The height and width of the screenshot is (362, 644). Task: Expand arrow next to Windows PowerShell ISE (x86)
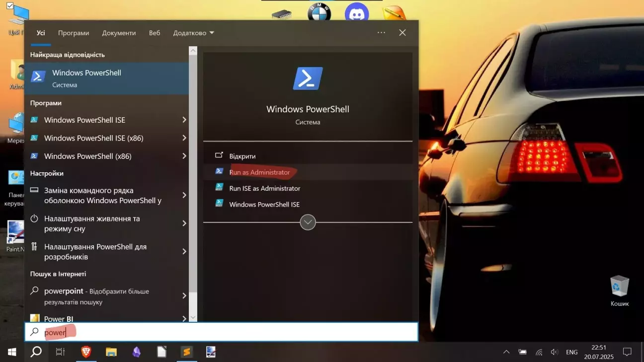184,138
